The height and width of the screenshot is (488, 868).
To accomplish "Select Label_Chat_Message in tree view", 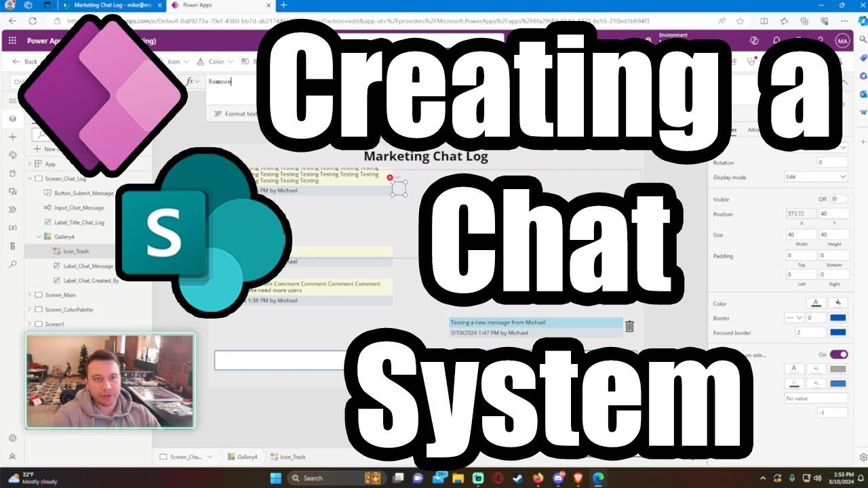I will point(88,266).
